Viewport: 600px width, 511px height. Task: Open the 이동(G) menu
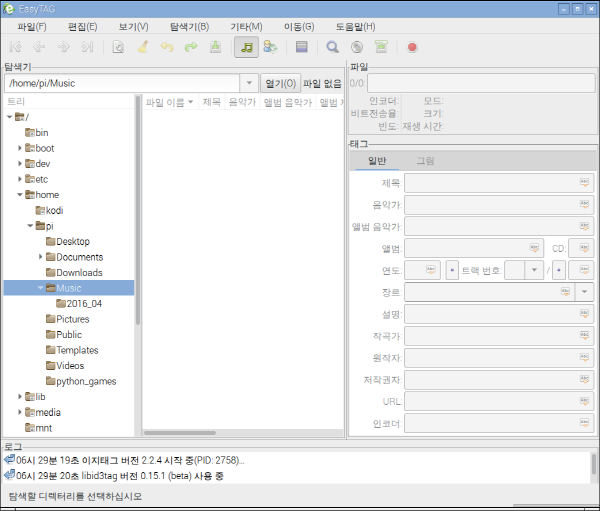click(299, 26)
